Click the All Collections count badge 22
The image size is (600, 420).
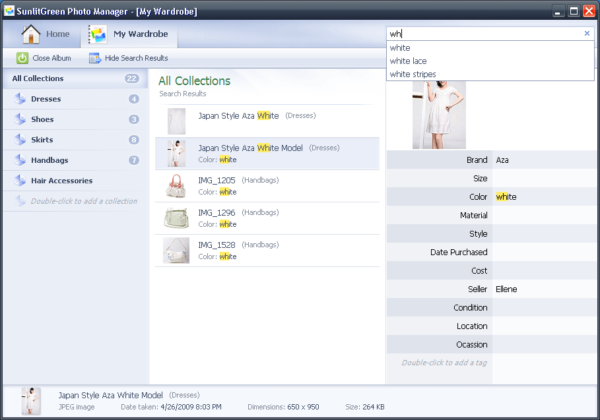[132, 78]
